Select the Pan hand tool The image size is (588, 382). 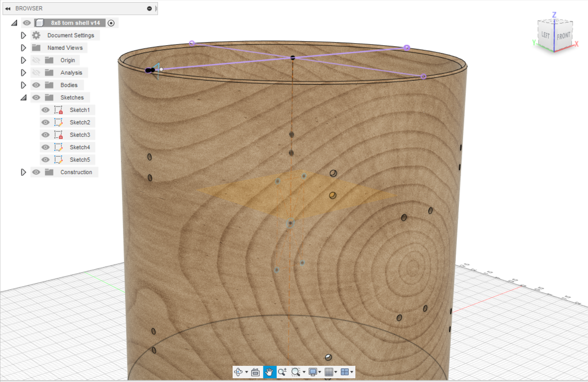[269, 372]
